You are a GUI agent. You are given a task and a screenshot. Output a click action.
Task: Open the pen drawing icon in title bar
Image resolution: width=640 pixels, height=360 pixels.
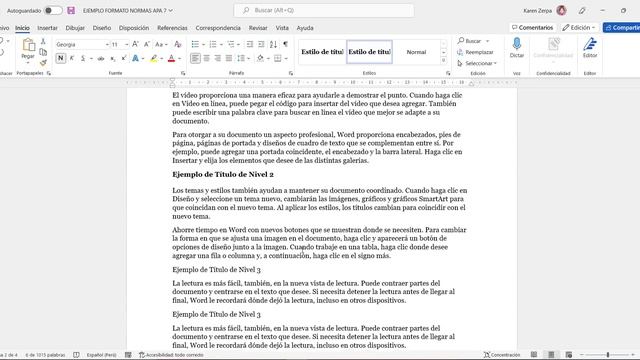[582, 11]
